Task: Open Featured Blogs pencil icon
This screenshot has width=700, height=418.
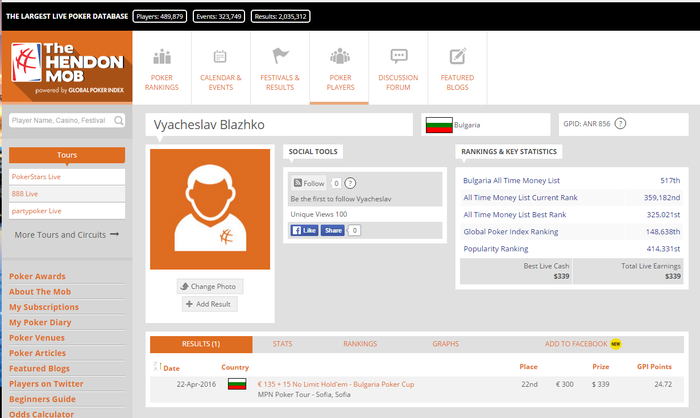Action: point(458,56)
